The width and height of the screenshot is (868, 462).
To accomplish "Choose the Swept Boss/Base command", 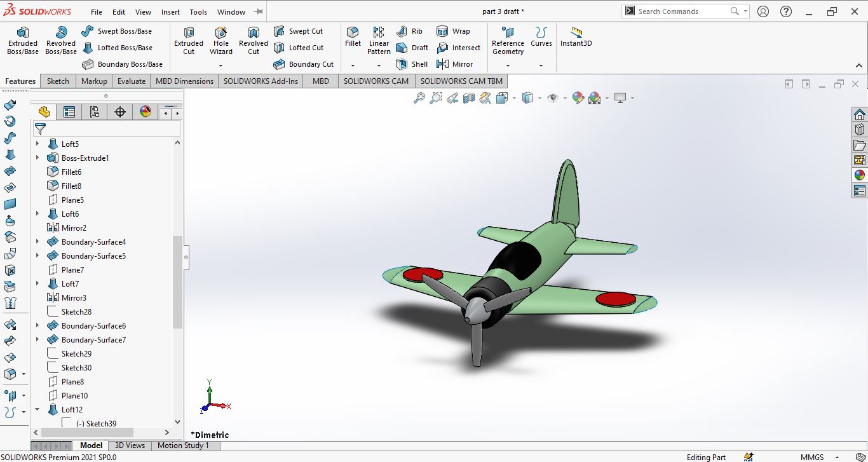I will point(117,31).
